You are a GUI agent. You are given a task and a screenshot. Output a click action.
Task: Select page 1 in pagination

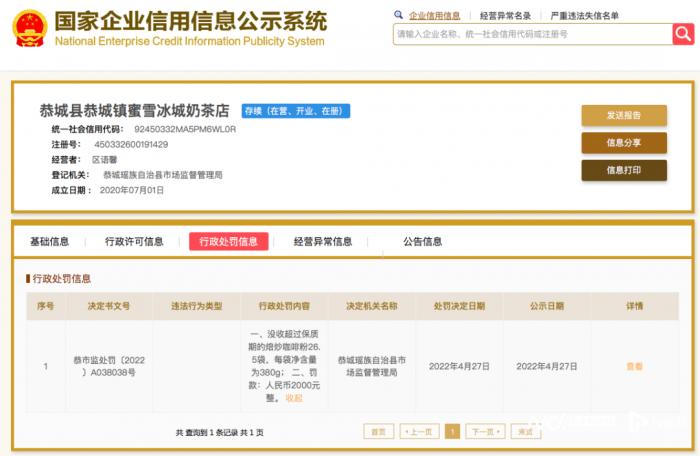452,431
